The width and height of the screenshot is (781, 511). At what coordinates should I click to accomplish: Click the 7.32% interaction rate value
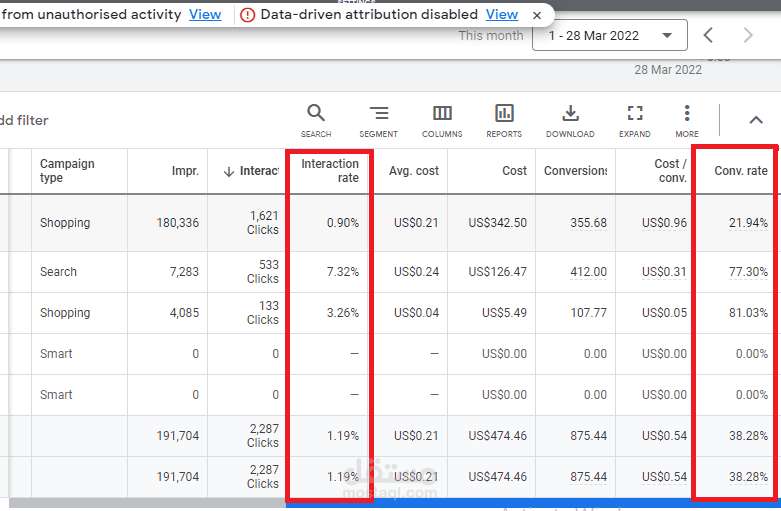click(343, 272)
